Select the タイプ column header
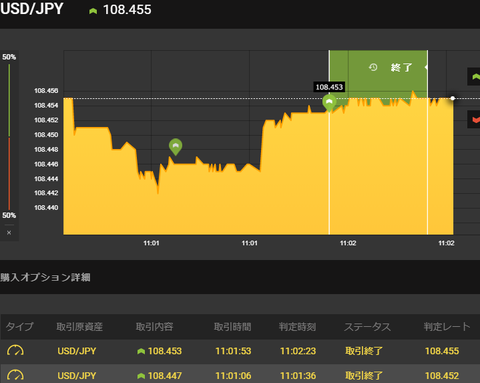 tap(20, 326)
